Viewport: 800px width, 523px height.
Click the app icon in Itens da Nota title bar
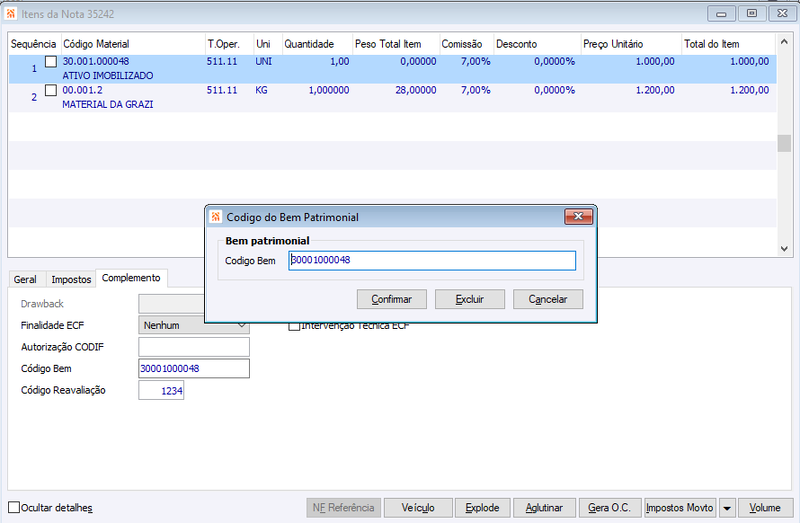pos(11,14)
